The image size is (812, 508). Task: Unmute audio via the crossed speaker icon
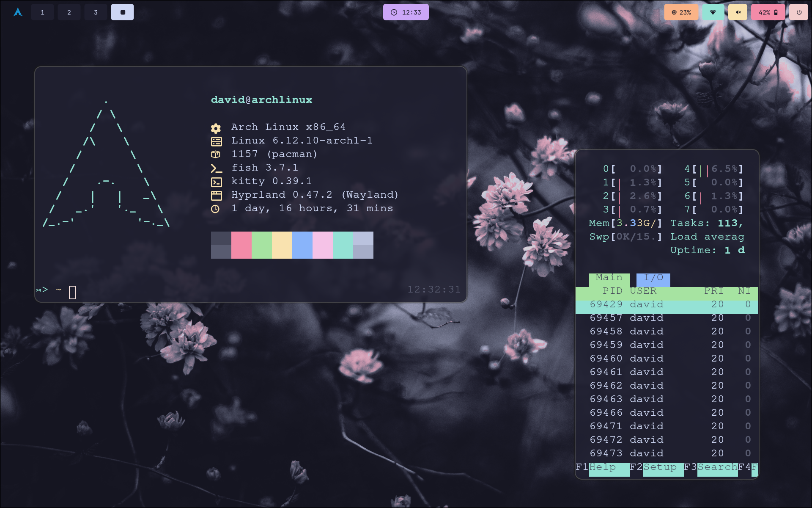[738, 12]
